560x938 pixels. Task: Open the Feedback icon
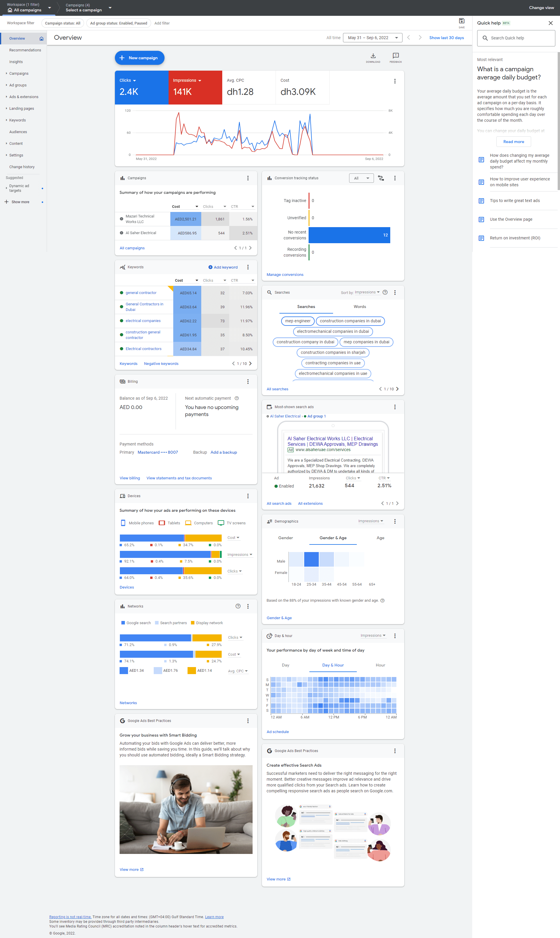point(395,56)
